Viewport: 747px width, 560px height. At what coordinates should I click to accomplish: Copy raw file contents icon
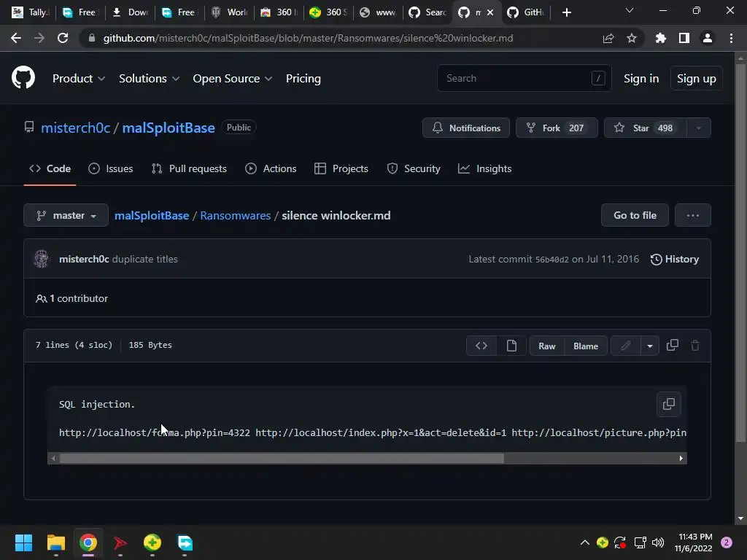(672, 345)
